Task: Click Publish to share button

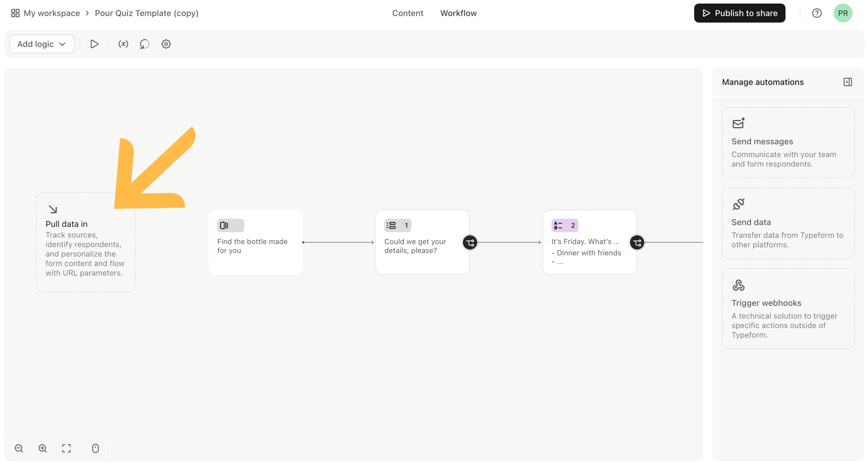Action: [x=740, y=13]
